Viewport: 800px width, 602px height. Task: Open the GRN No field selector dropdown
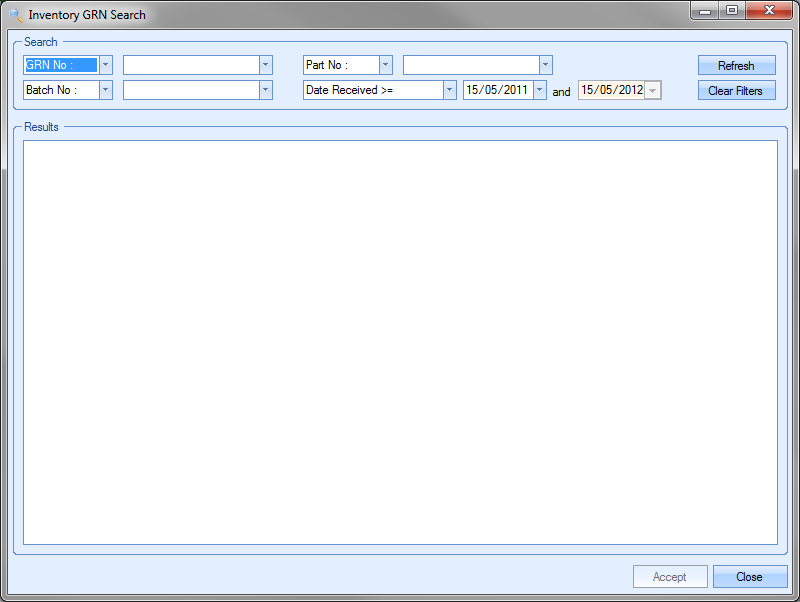105,65
